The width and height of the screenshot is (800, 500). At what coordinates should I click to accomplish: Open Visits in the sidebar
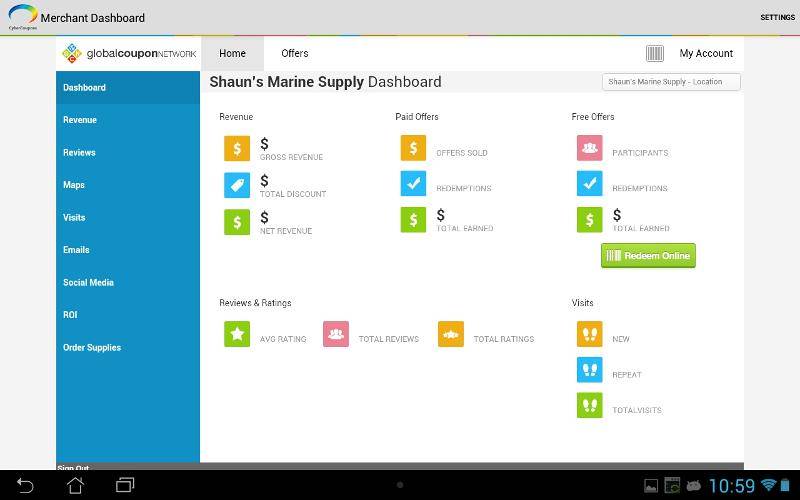[128, 217]
